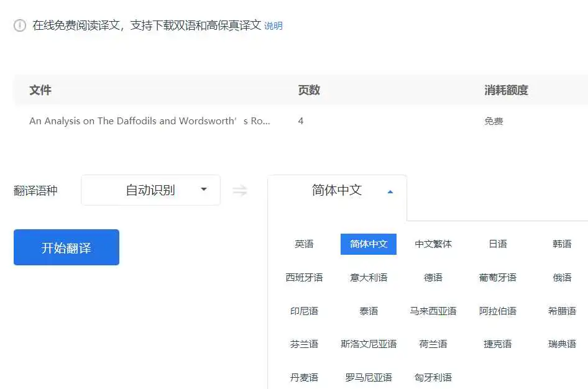The width and height of the screenshot is (588, 389).
Task: Choose 印尼语 language option
Action: pyautogui.click(x=304, y=311)
